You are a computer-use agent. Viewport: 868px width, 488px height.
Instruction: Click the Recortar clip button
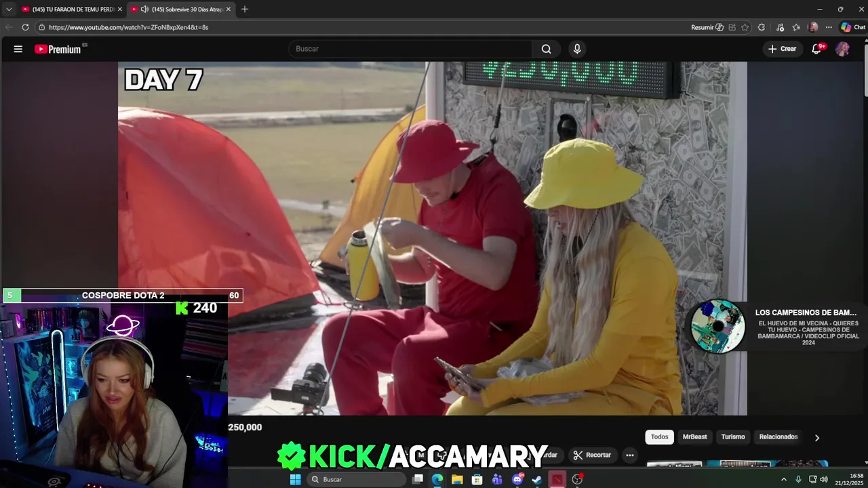[591, 455]
